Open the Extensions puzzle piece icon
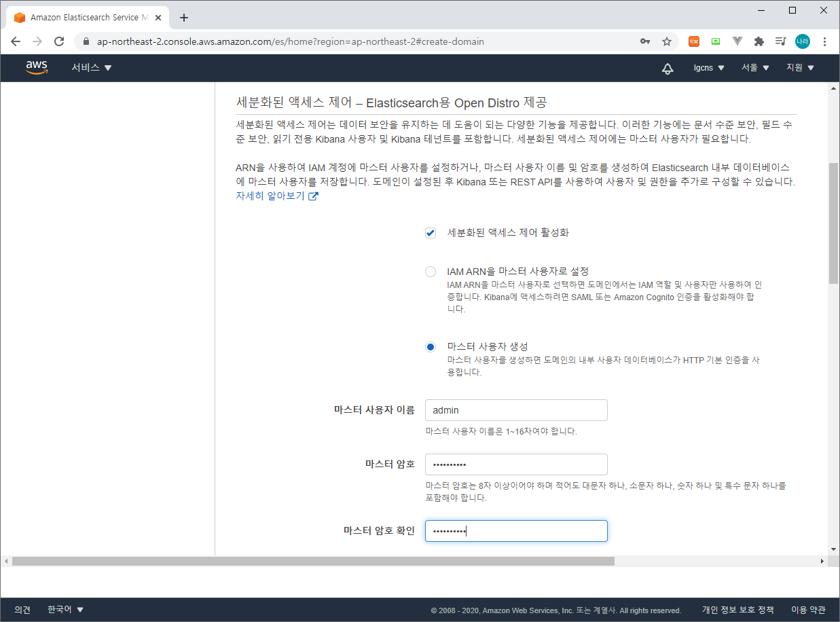Screen dimensions: 840x622 pos(759,41)
